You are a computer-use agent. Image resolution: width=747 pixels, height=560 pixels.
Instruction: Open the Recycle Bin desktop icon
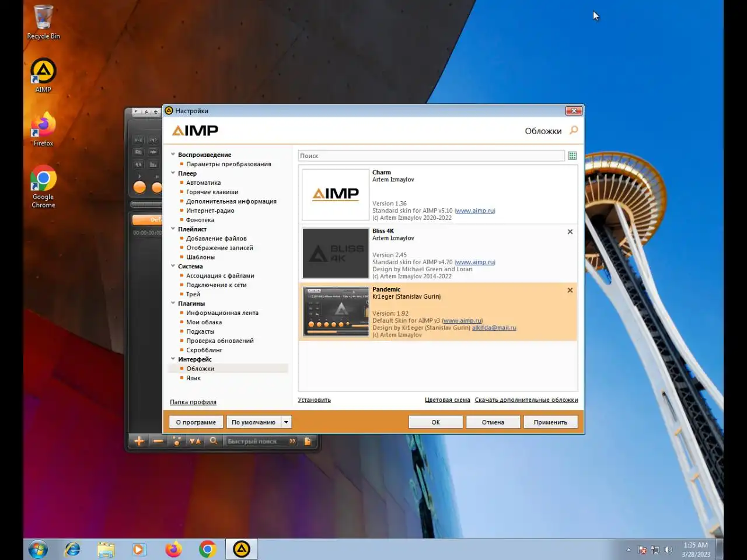(43, 22)
